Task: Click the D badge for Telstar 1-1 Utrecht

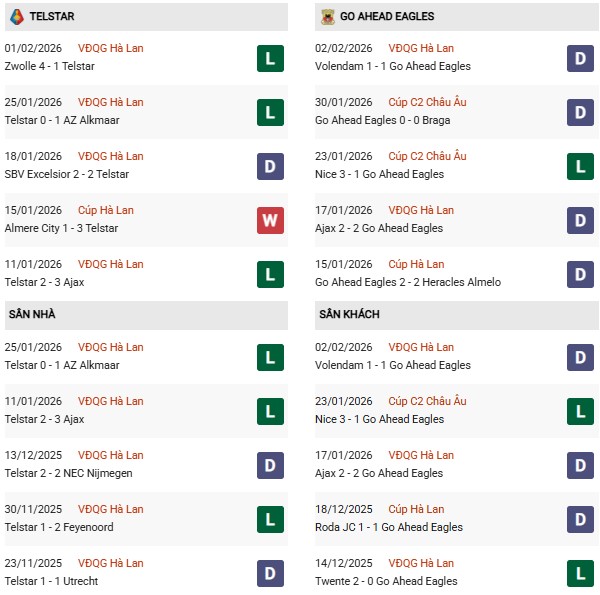Action: [269, 573]
